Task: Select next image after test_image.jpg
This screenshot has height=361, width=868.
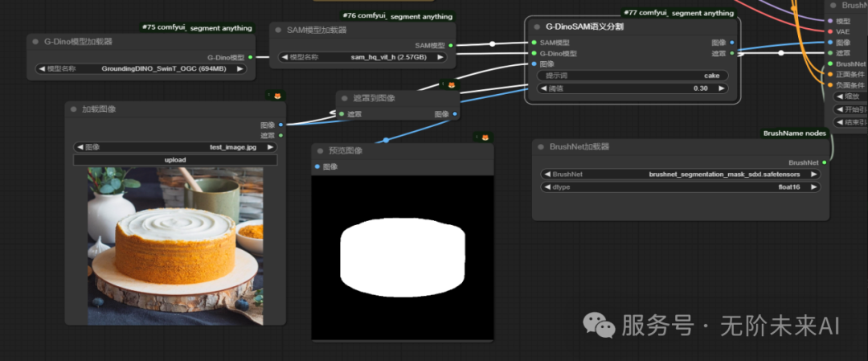Action: (x=269, y=147)
